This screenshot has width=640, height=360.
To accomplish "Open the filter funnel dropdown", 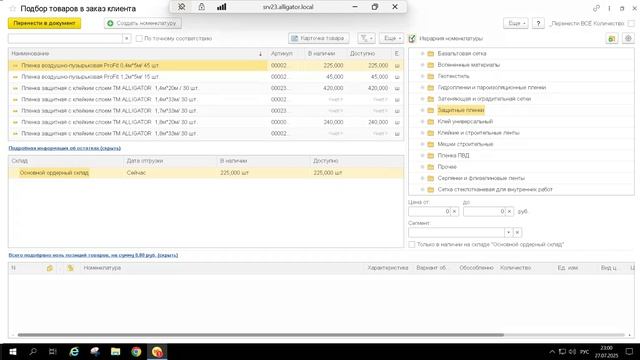I will pyautogui.click(x=366, y=38).
